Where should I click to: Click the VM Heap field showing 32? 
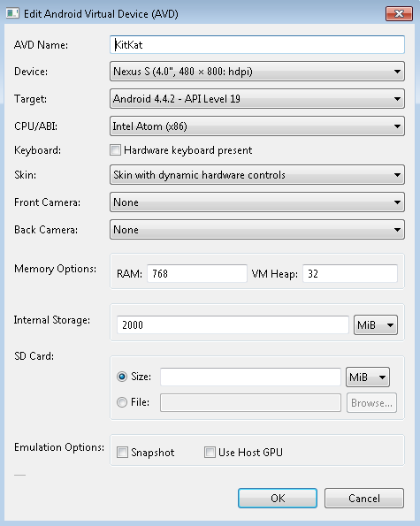point(350,274)
